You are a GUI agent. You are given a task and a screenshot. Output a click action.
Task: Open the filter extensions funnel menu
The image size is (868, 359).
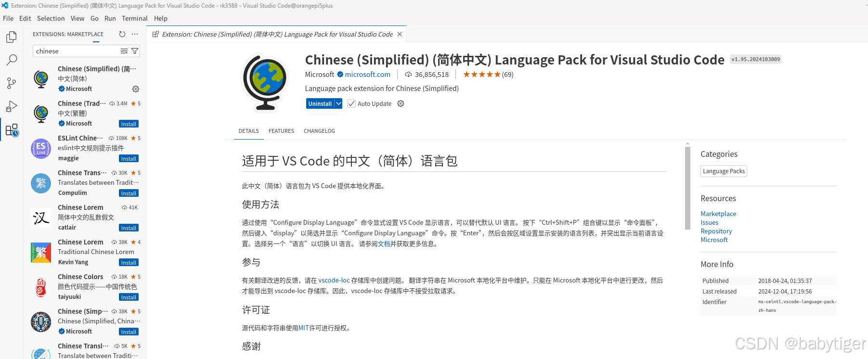(135, 51)
